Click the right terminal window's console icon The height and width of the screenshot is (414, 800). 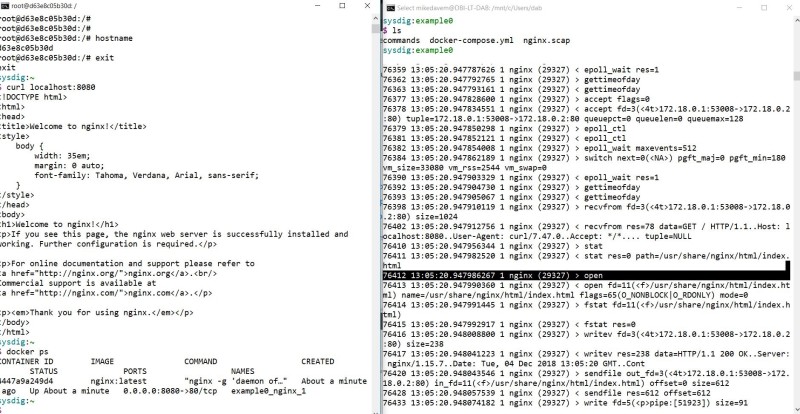click(390, 8)
